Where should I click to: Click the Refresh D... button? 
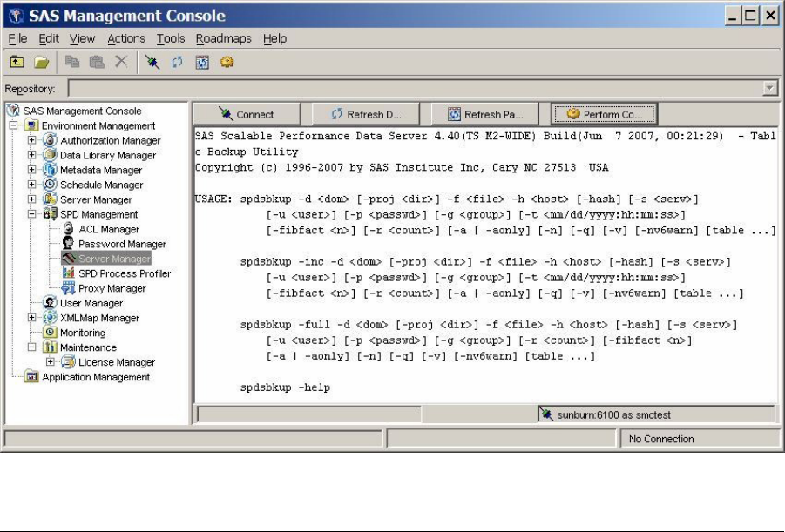pos(366,114)
